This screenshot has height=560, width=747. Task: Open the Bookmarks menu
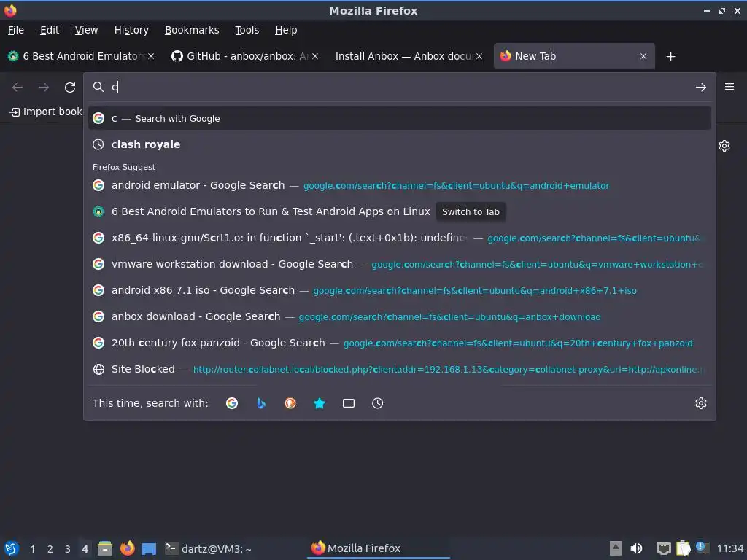(x=192, y=30)
